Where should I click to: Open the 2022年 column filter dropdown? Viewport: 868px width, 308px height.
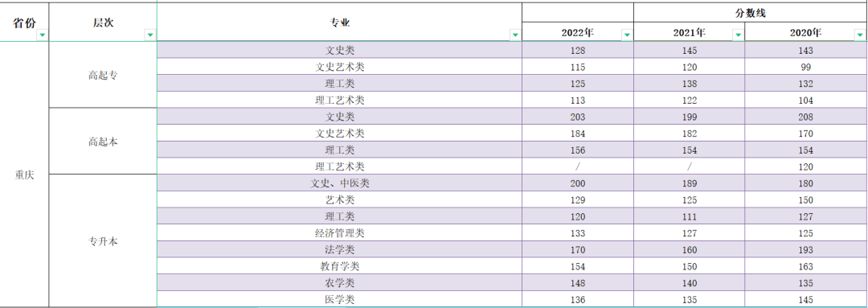click(x=627, y=35)
